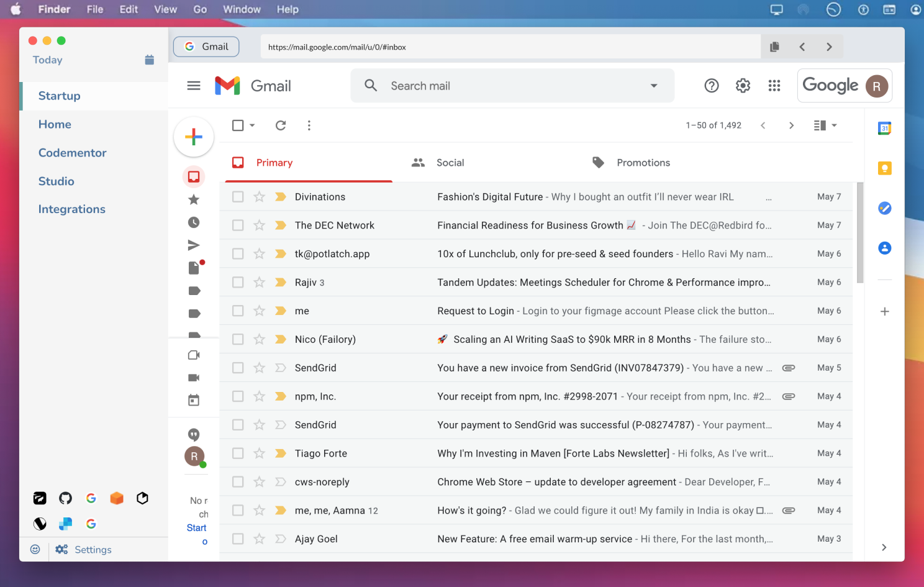Open the select-all dropdown arrow
This screenshot has height=587, width=924.
(252, 125)
